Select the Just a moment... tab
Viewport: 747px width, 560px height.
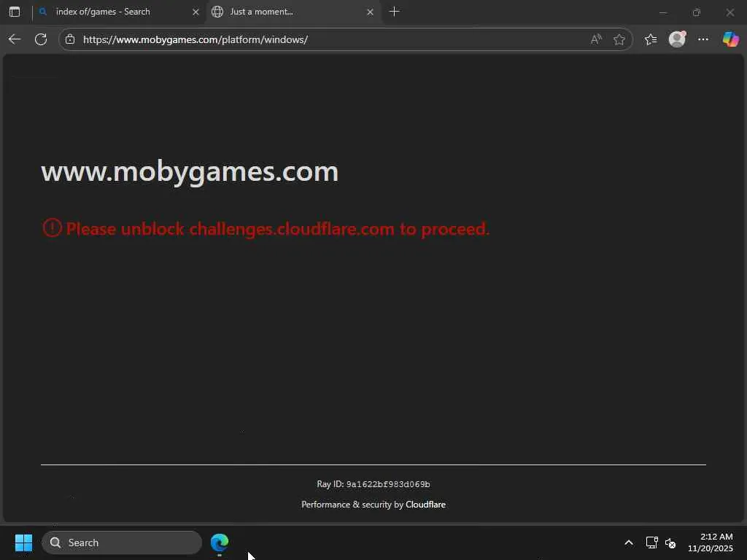(293, 12)
